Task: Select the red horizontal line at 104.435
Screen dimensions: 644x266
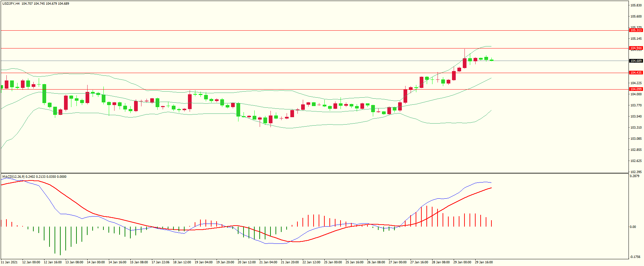Action: coord(303,73)
